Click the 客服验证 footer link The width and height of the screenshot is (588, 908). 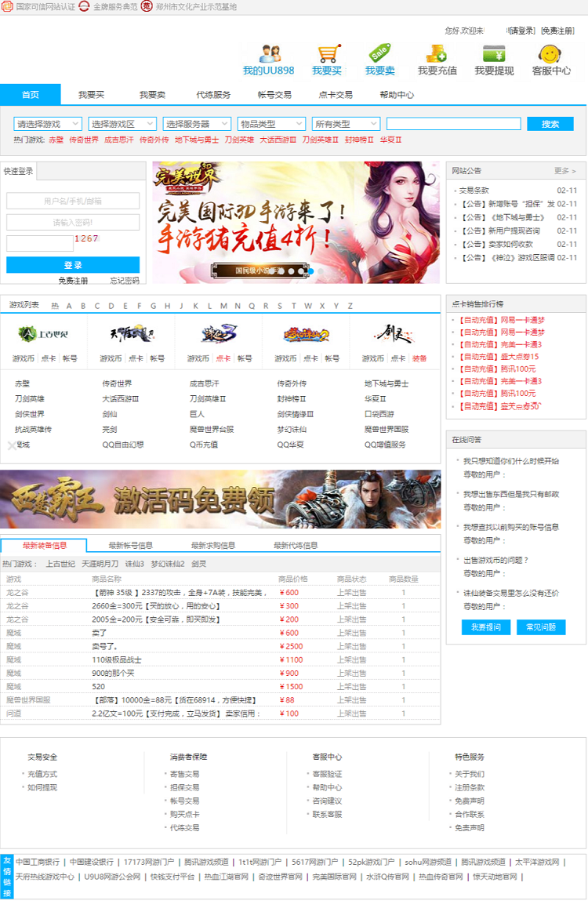(x=327, y=774)
